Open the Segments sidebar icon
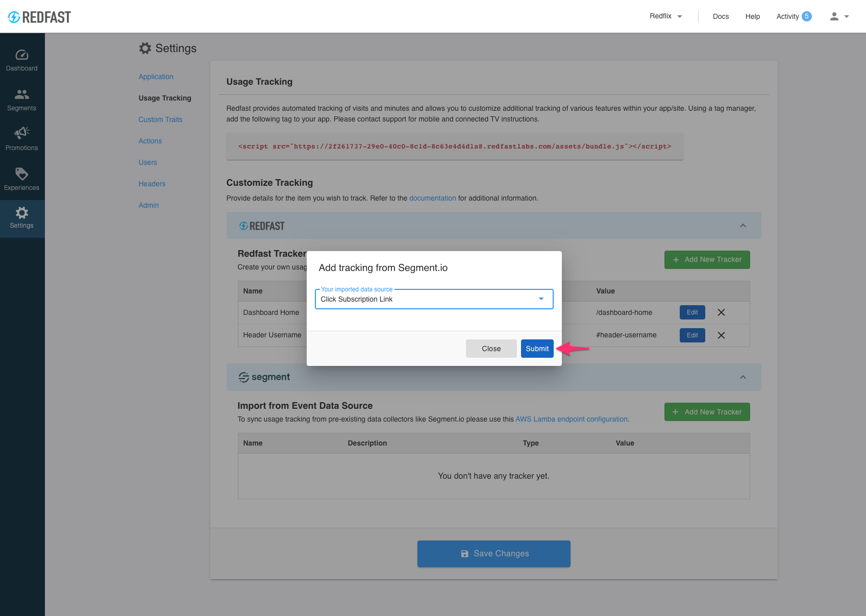The height and width of the screenshot is (616, 866). [x=22, y=94]
